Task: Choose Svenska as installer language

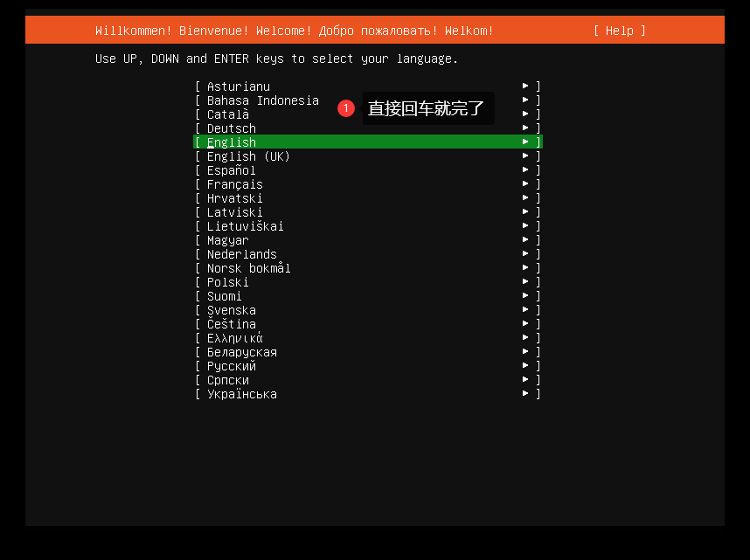Action: 230,309
